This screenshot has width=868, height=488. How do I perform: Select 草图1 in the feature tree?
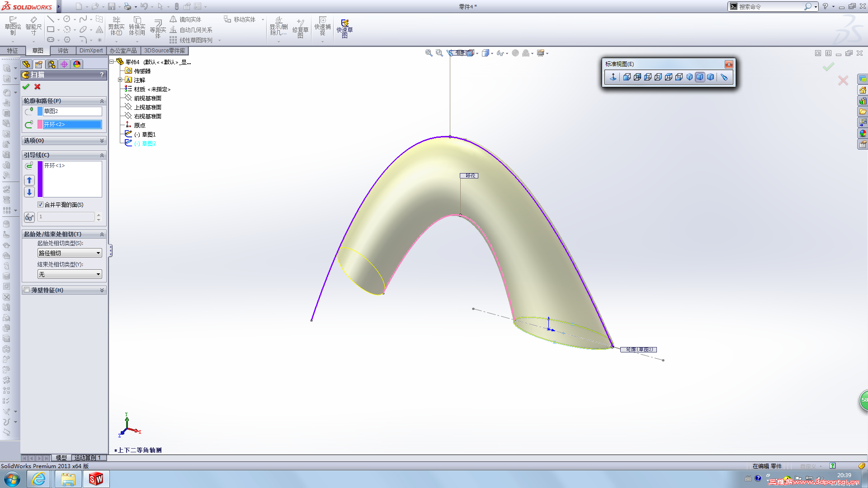pos(148,134)
